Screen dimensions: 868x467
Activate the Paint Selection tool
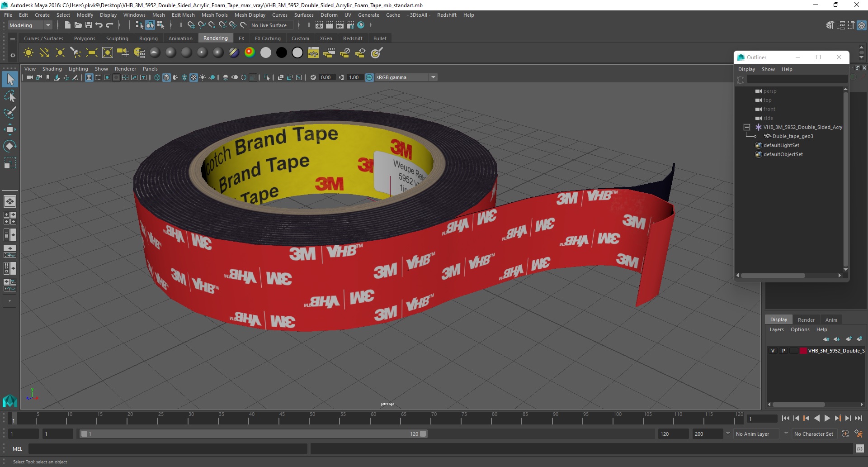click(10, 113)
